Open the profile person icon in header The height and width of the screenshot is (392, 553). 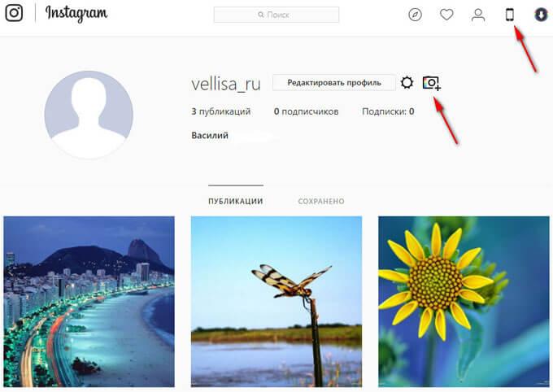tap(478, 15)
